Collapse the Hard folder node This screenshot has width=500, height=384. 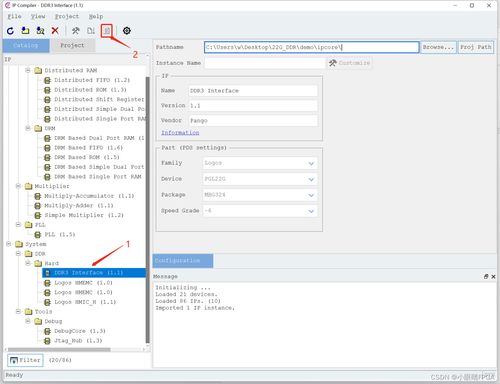[28, 263]
